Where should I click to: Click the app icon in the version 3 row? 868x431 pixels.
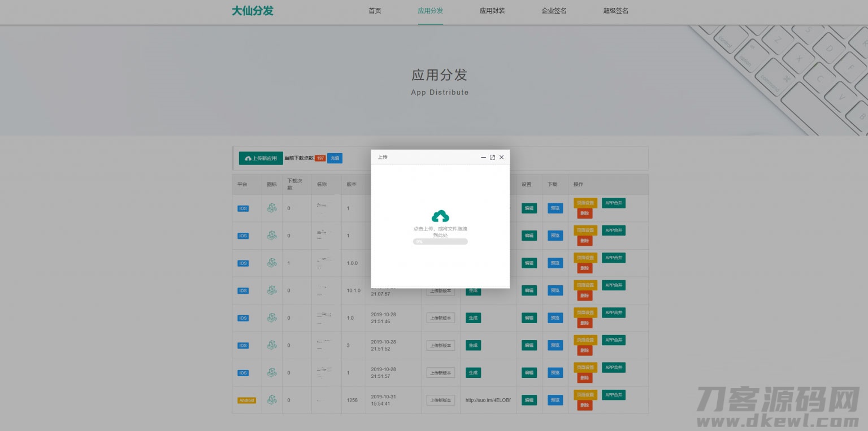pyautogui.click(x=272, y=345)
